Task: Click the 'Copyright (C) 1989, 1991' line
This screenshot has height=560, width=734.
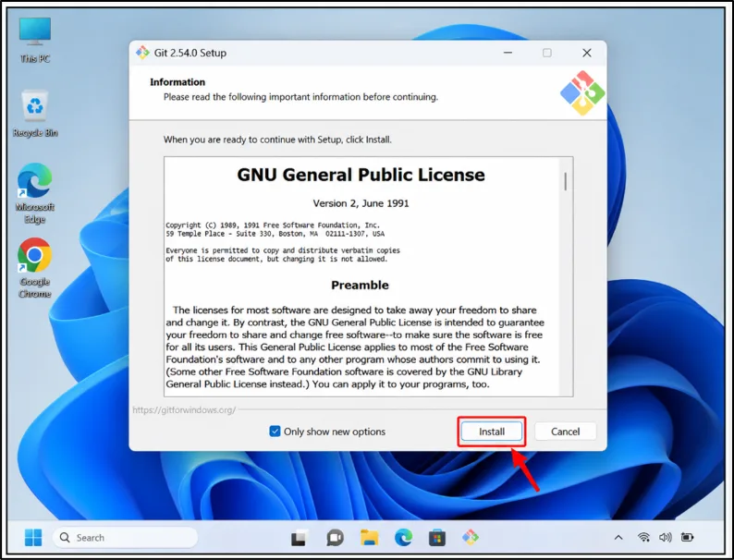Action: [273, 225]
